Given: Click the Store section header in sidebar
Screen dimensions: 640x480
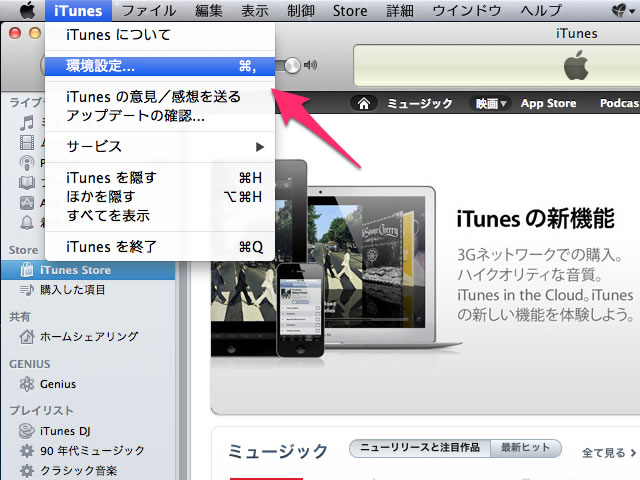Looking at the screenshot, I should (x=23, y=250).
